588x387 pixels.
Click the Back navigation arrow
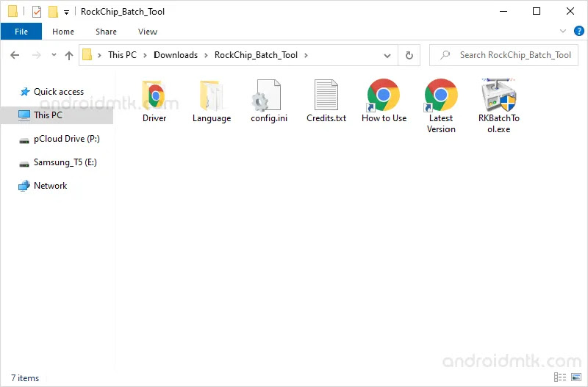point(15,56)
